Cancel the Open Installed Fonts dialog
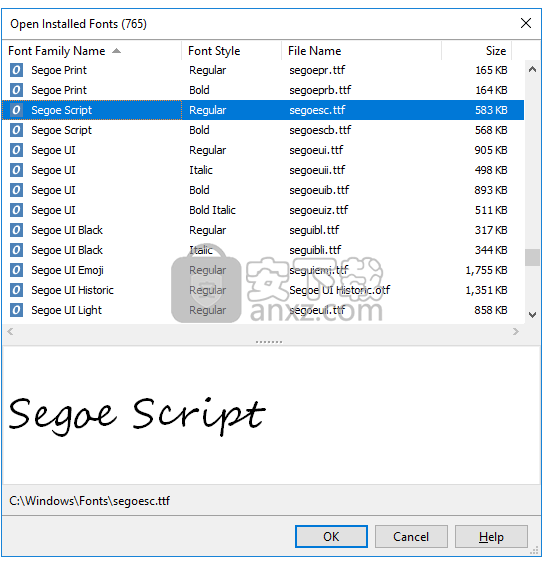This screenshot has width=558, height=569. tap(411, 536)
